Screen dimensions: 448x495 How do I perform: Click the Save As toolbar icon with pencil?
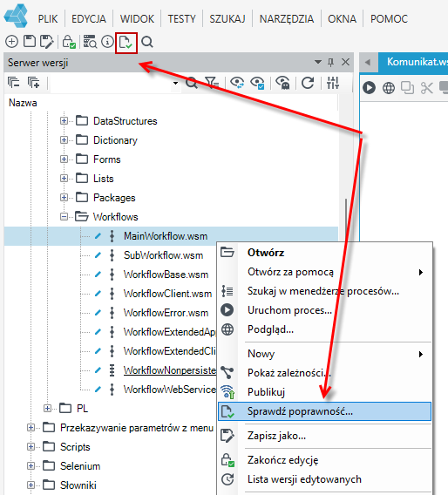click(x=47, y=42)
